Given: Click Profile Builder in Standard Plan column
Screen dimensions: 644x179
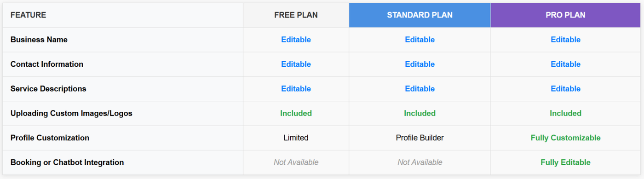Looking at the screenshot, I should point(420,138).
